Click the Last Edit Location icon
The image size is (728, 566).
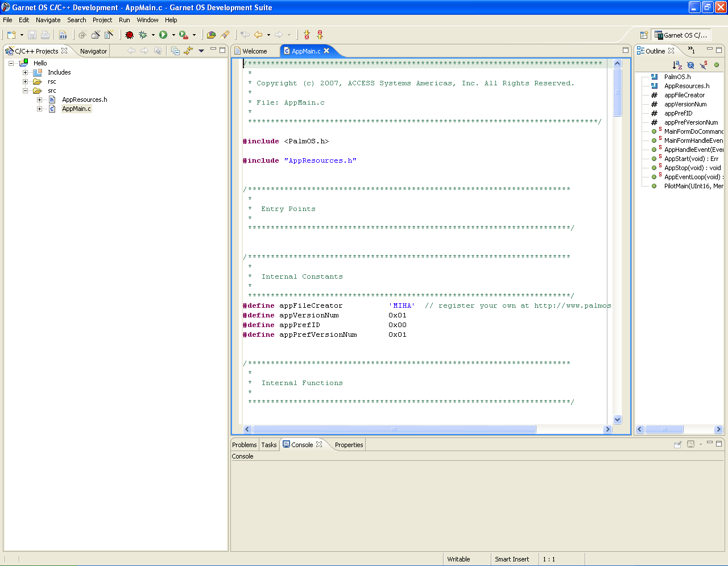(245, 35)
